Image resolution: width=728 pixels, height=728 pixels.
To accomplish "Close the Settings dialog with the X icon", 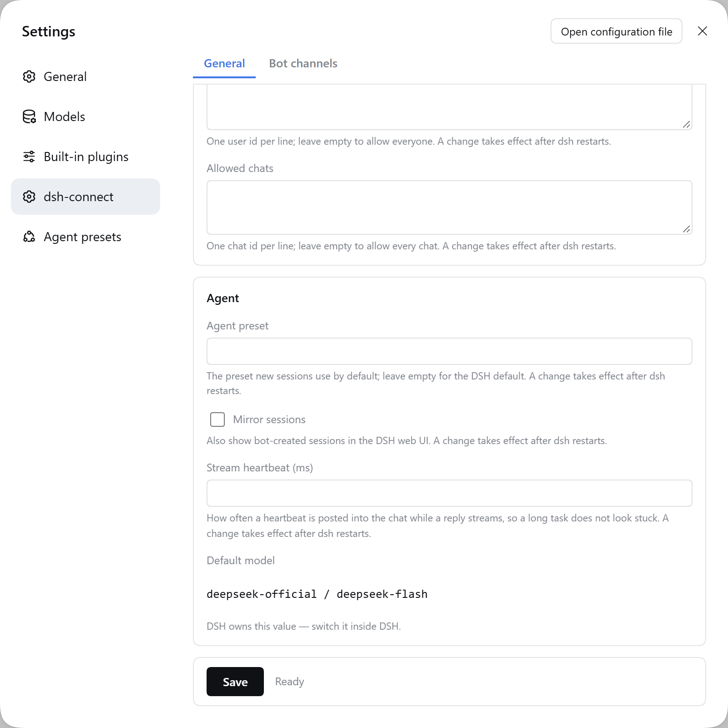I will click(x=703, y=31).
